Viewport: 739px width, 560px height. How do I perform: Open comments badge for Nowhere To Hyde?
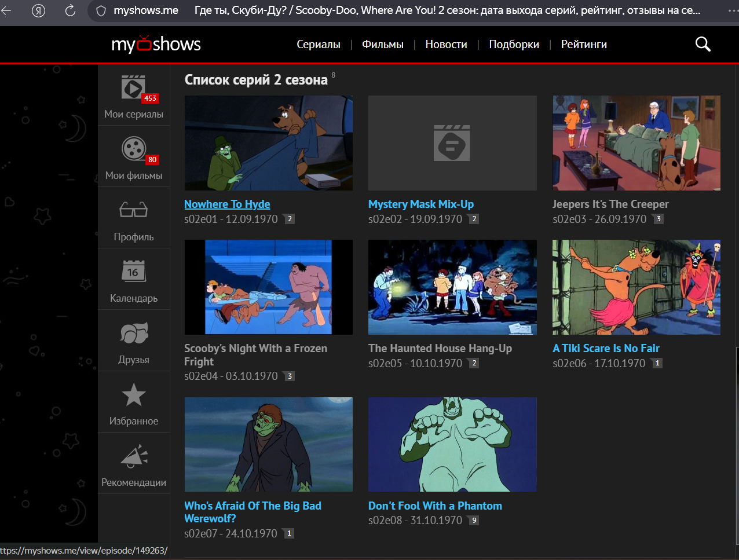point(290,219)
